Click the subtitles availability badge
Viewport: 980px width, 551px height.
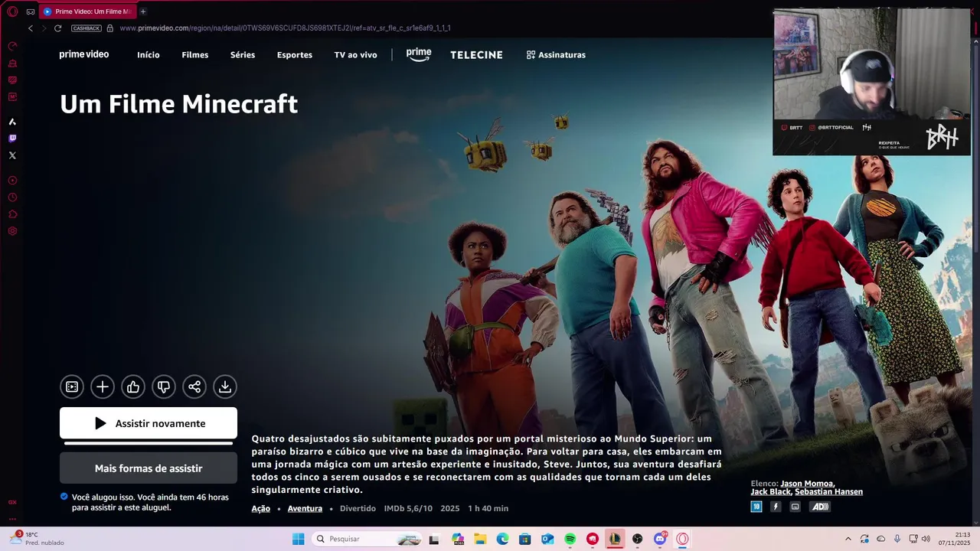(795, 507)
